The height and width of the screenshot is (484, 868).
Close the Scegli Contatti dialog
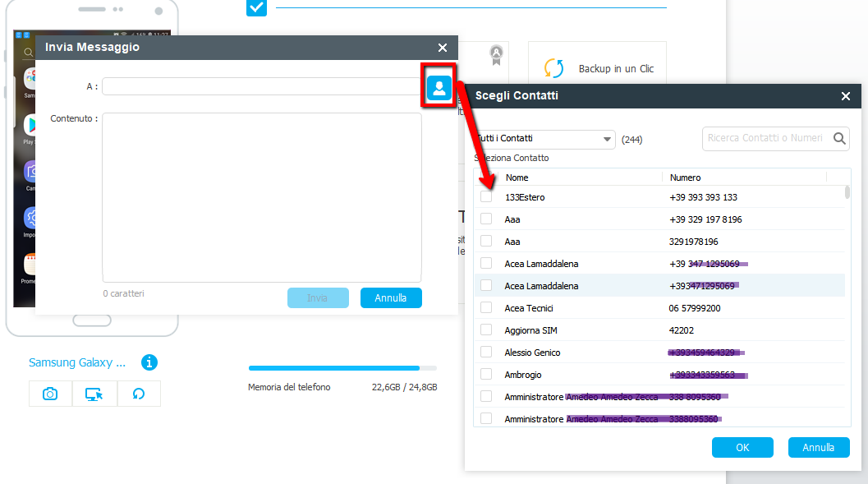point(845,96)
